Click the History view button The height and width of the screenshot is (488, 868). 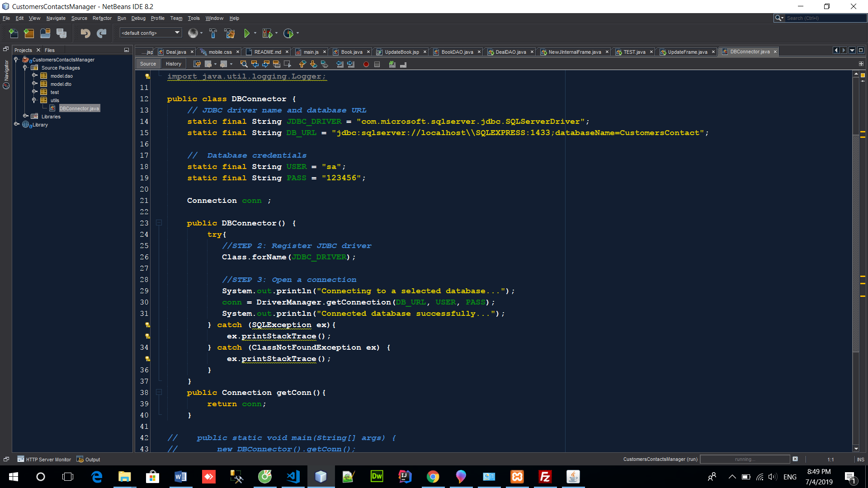(x=173, y=64)
